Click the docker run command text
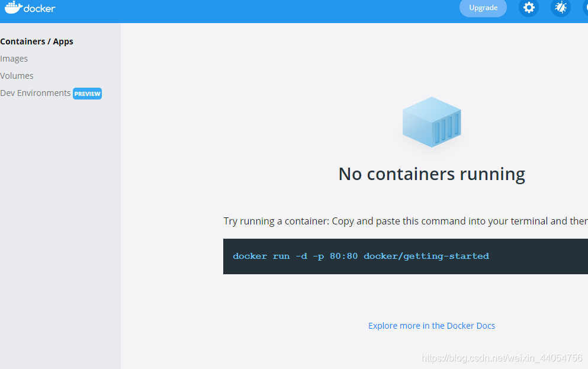 point(361,256)
